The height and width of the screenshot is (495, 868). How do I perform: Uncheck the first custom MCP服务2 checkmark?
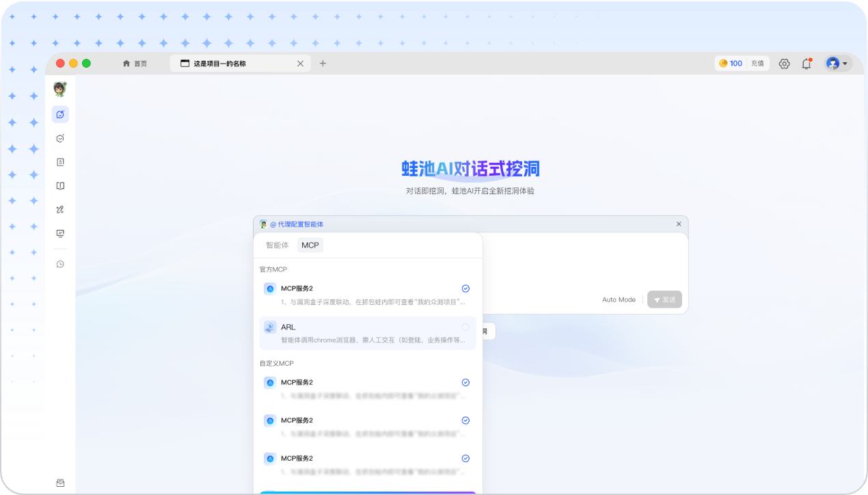465,382
